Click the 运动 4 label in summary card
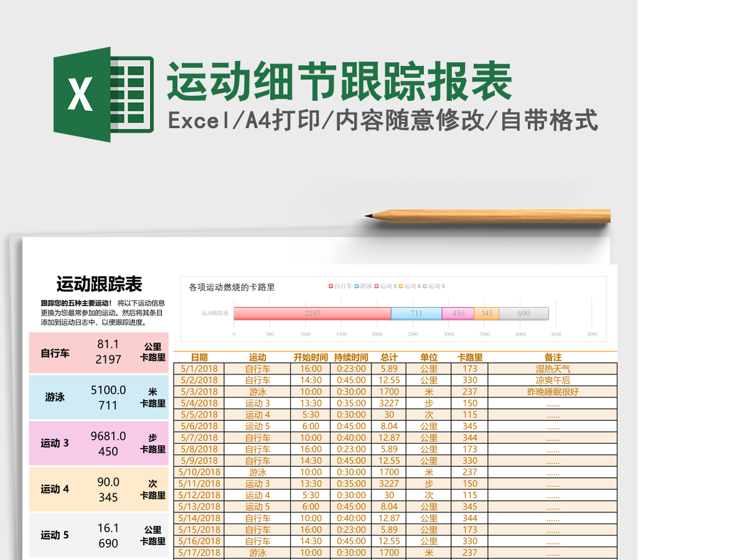The width and height of the screenshot is (747, 560). coord(55,489)
